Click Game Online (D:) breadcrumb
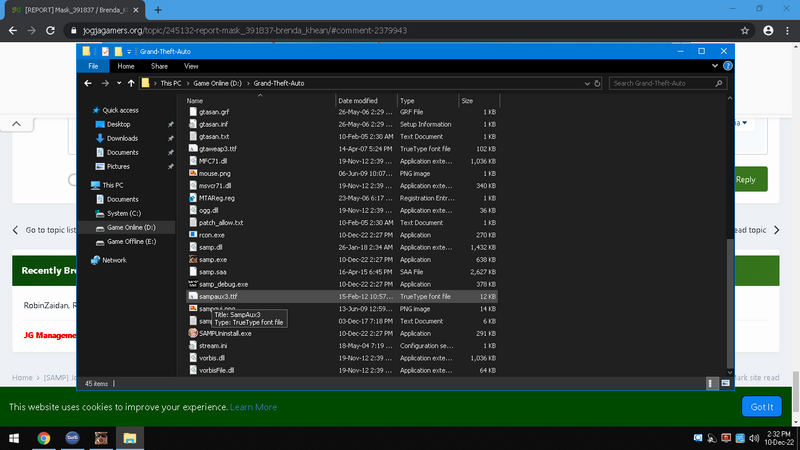Screen dimensions: 800x450 pyautogui.click(x=217, y=83)
